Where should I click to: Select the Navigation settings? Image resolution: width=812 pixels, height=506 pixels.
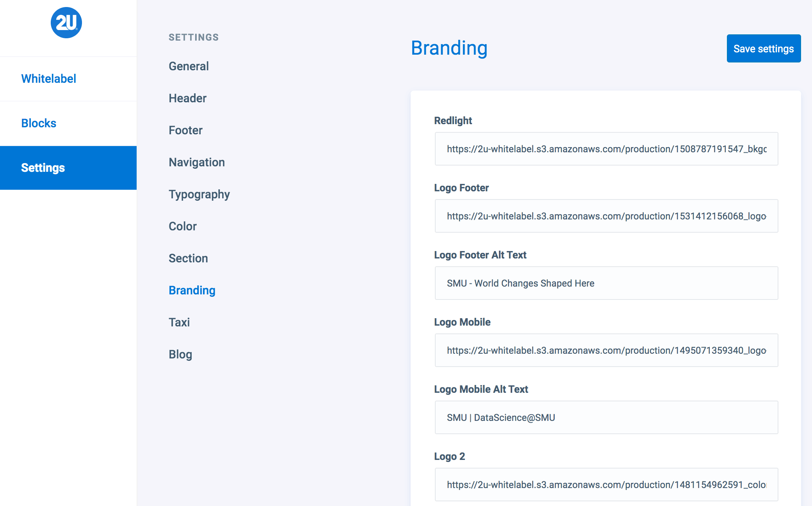(197, 162)
